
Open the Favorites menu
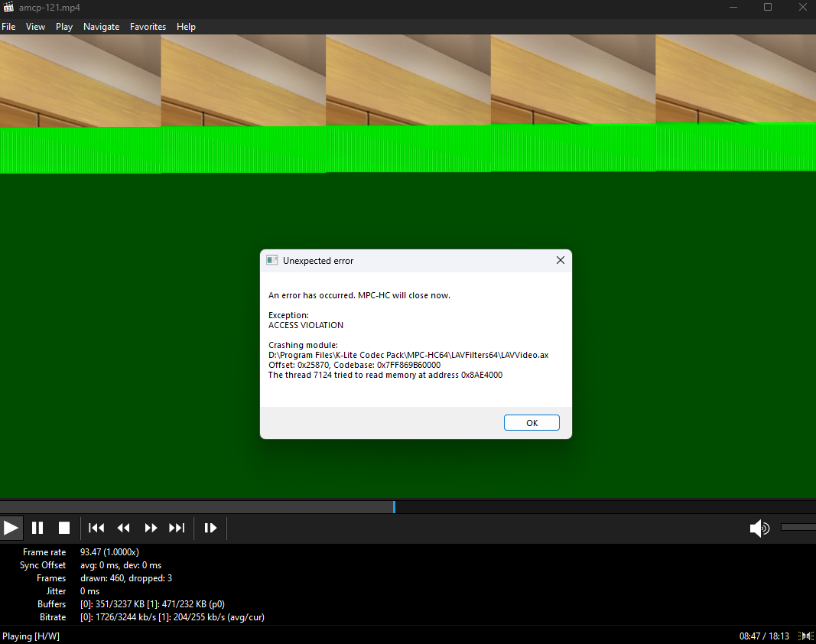coord(148,27)
